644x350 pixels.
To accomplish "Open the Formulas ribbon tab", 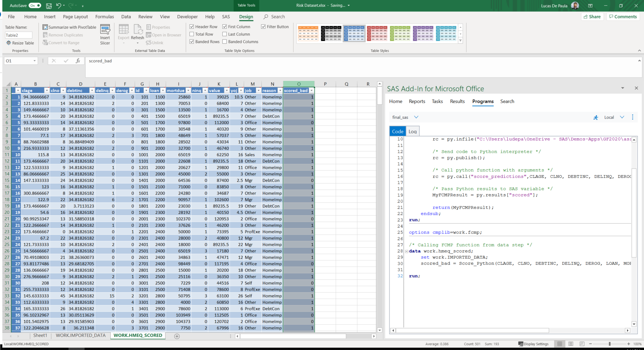I will [105, 17].
